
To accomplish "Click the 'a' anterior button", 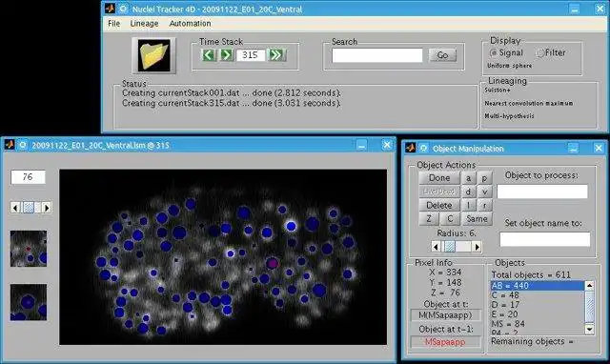I will point(469,178).
